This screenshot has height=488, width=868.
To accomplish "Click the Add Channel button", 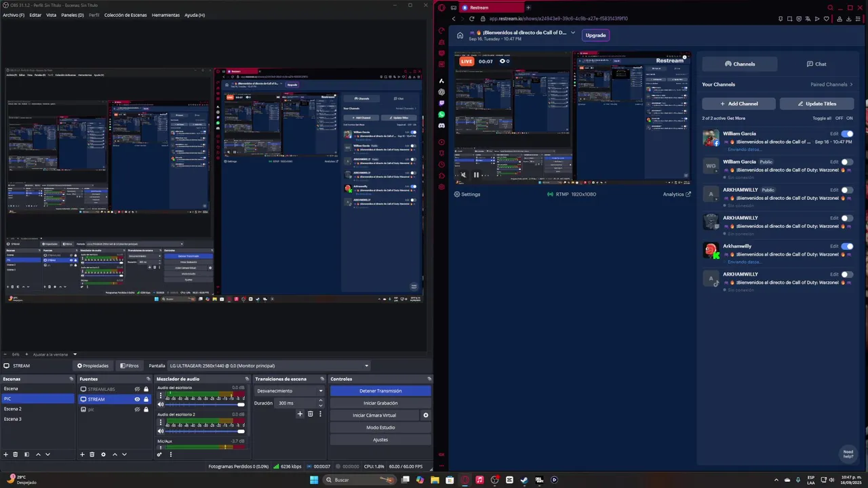I will coord(738,104).
